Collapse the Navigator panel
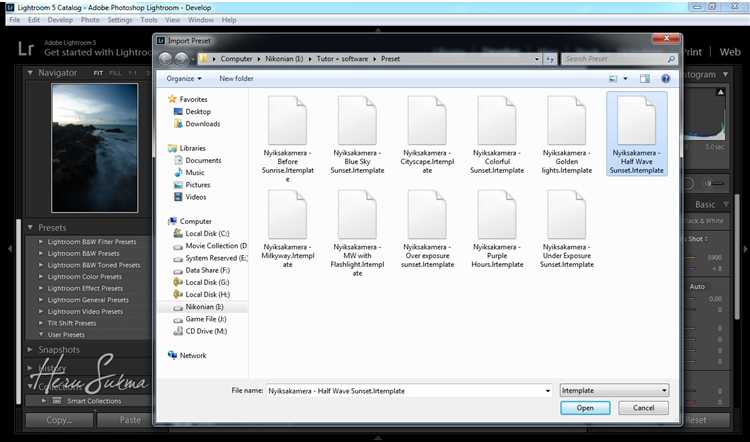 coord(30,73)
